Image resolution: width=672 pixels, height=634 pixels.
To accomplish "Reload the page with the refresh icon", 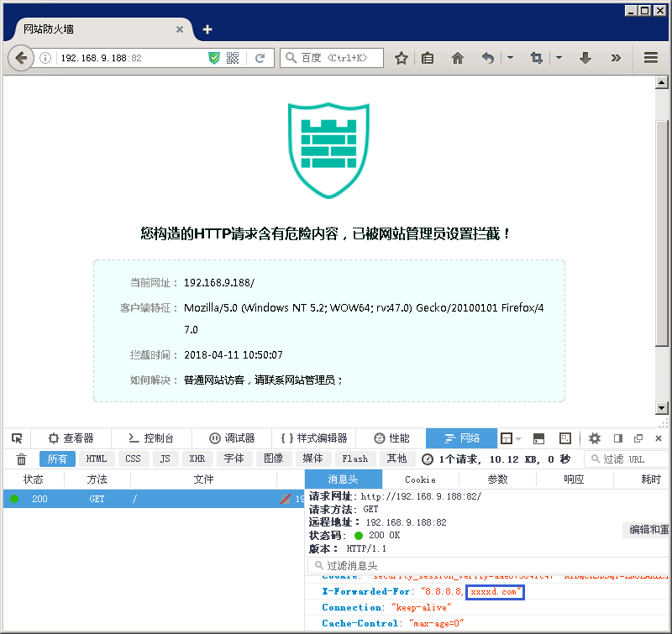I will coord(260,58).
